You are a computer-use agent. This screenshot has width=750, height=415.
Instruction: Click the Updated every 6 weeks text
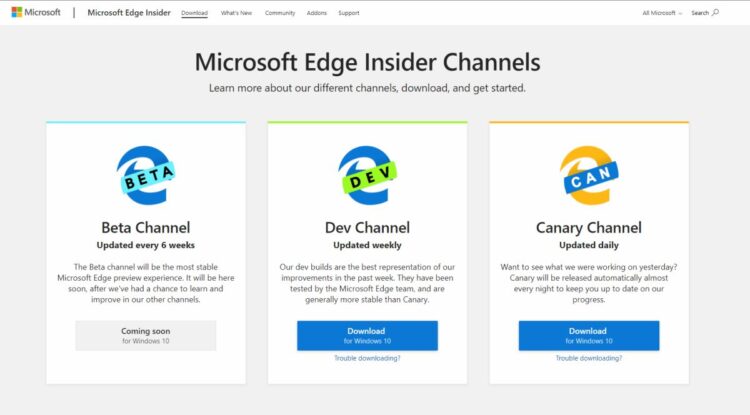145,245
